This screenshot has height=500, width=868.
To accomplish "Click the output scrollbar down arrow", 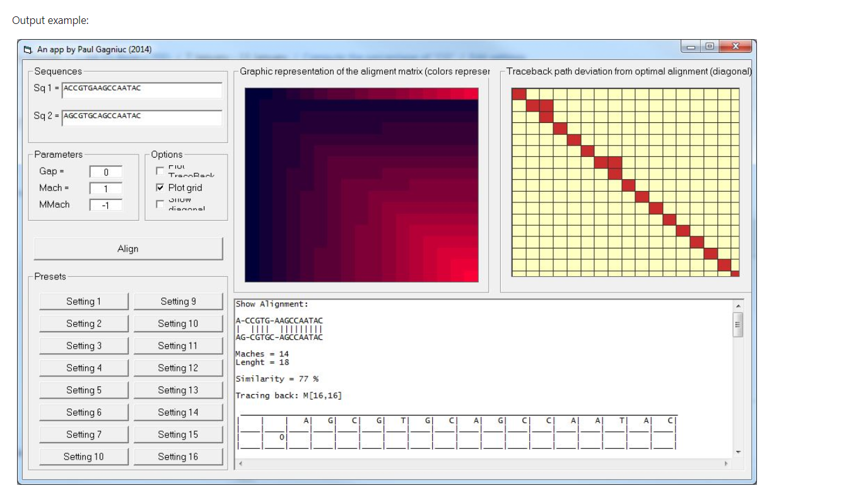I will (737, 452).
